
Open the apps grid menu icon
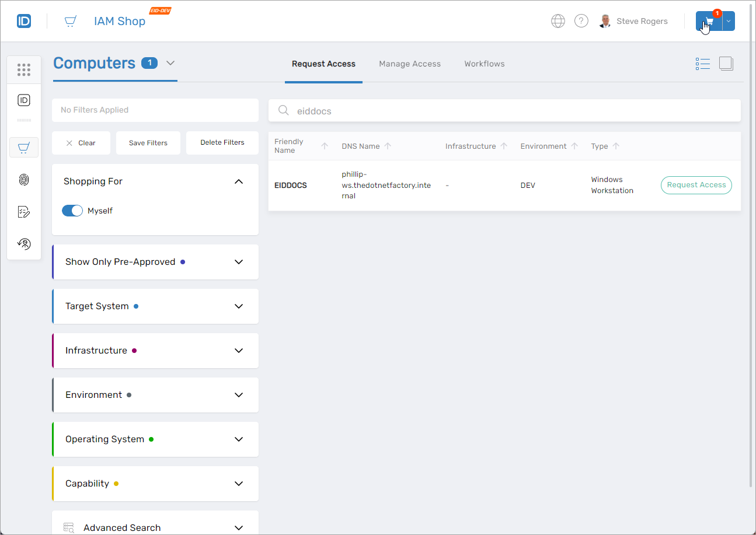pos(24,70)
